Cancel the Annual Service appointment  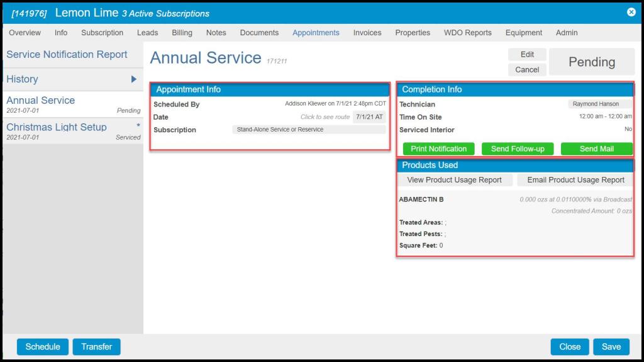coord(527,70)
